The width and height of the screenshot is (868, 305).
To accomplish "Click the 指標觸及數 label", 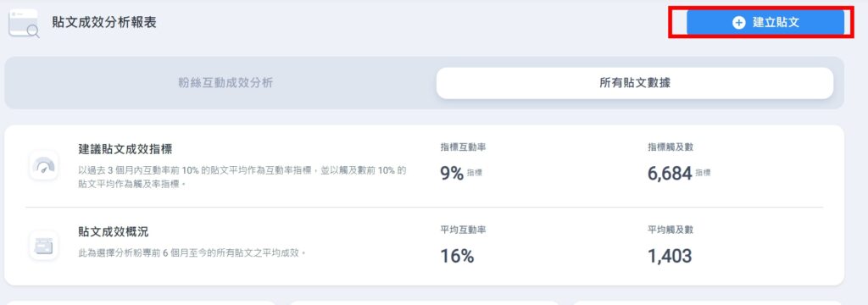I will pyautogui.click(x=670, y=147).
